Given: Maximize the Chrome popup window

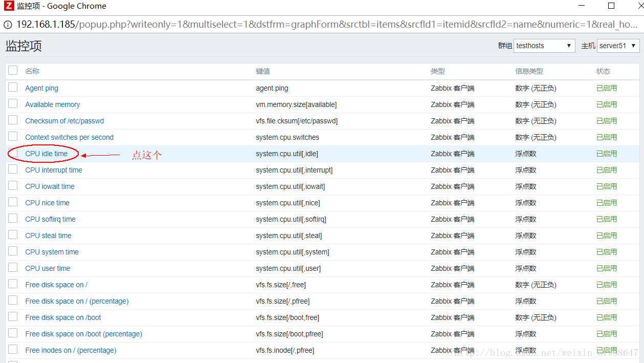Looking at the screenshot, I should (611, 6).
